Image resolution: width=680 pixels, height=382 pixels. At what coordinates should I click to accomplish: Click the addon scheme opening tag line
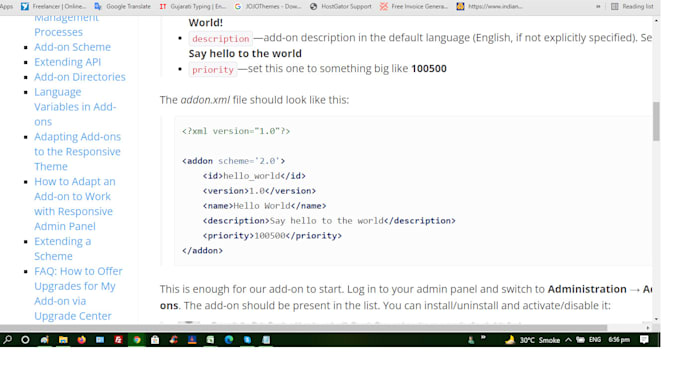[233, 161]
